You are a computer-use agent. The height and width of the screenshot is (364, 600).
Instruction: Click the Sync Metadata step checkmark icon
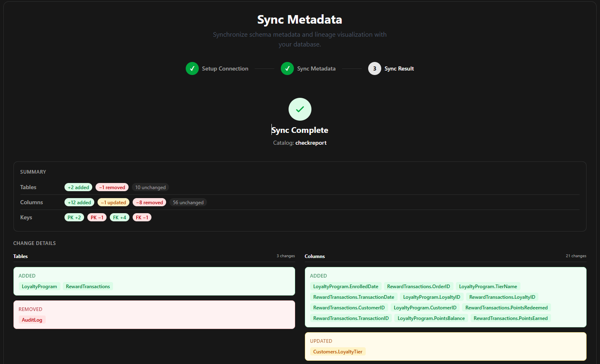click(x=287, y=68)
